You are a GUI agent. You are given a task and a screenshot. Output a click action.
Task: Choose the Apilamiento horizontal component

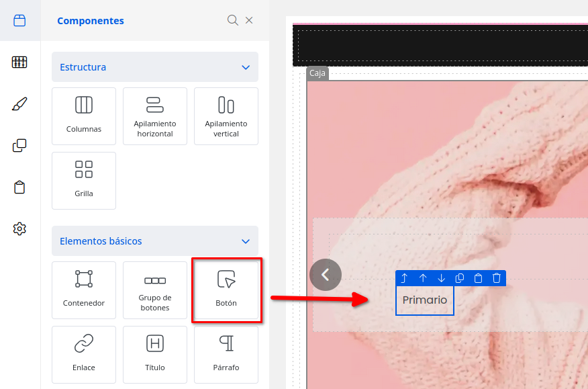[155, 116]
